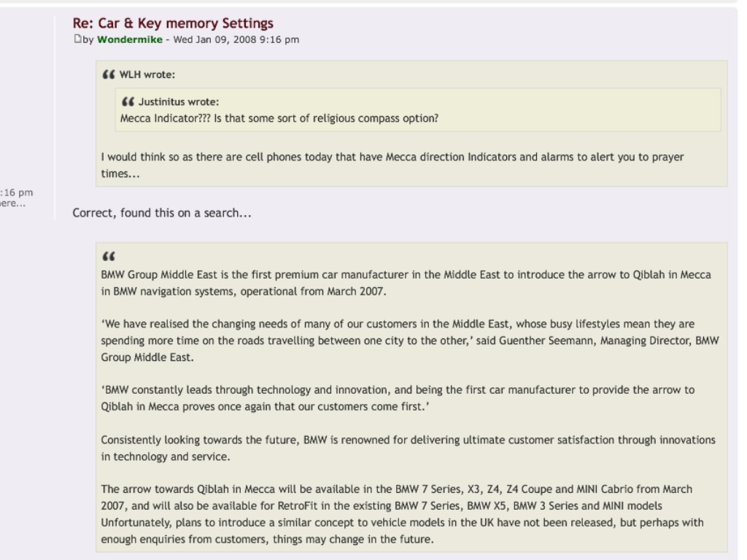Click the paragraph starting 'Consistently looking towards'
Image resolution: width=747 pixels, height=560 pixels.
[408, 448]
